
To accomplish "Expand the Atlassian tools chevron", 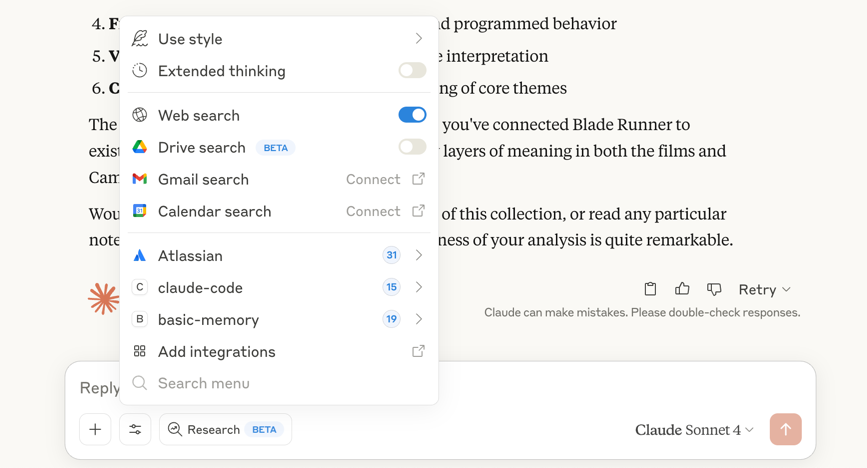I will [419, 255].
